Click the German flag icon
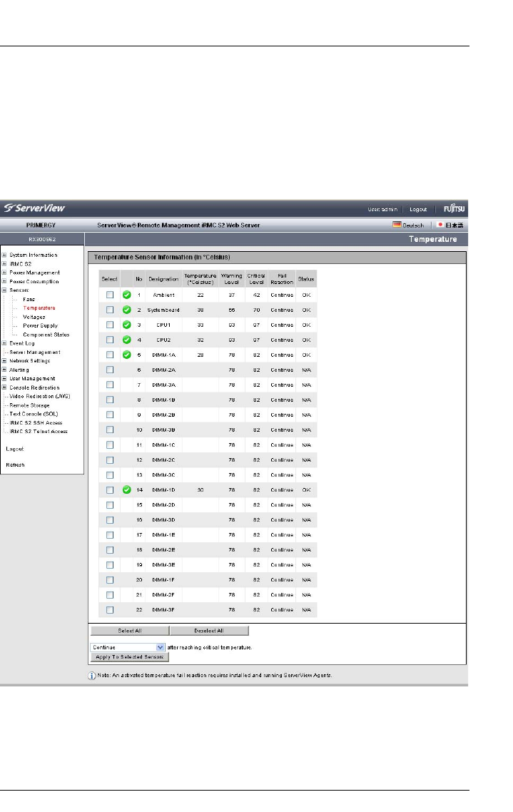 [x=397, y=225]
